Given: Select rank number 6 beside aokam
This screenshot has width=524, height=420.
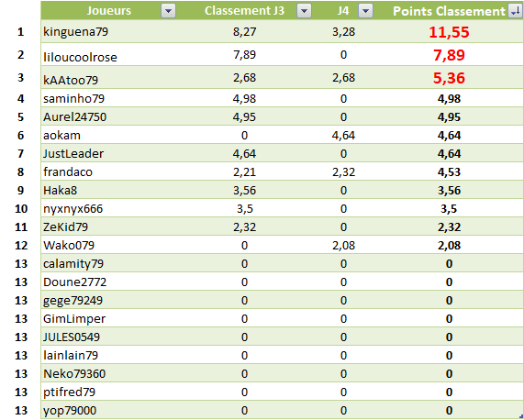Looking at the screenshot, I should coord(21,135).
